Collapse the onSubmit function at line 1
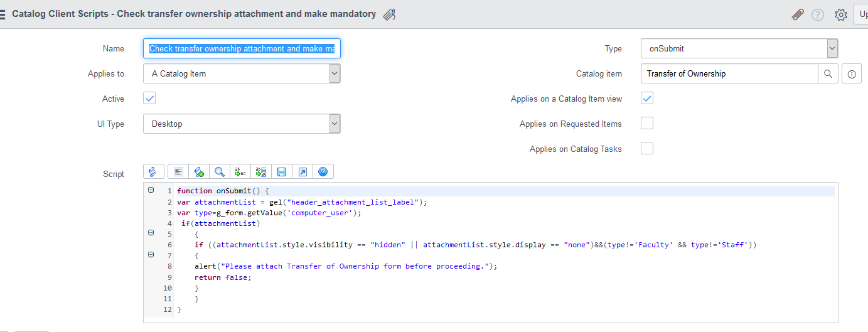The height and width of the screenshot is (332, 868). click(151, 190)
